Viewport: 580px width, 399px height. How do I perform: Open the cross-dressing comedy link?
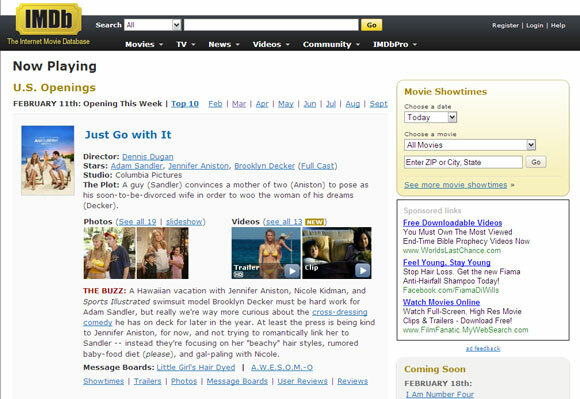tap(340, 312)
